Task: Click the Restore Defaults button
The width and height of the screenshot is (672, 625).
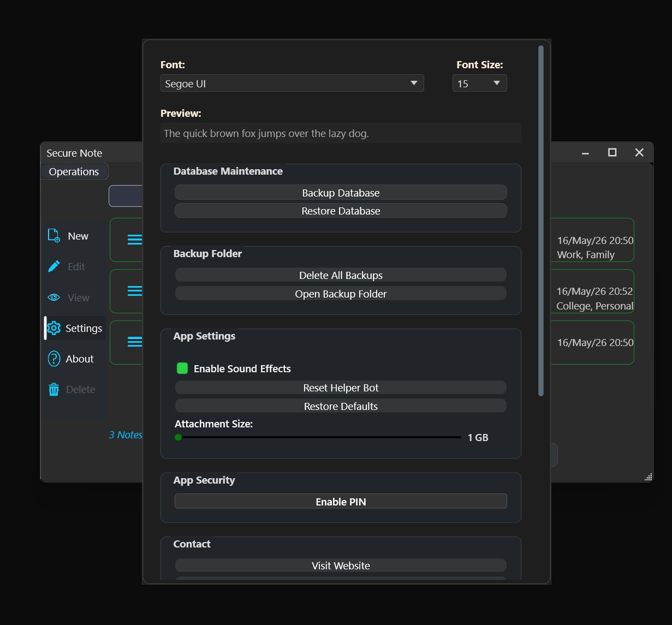Action: click(x=341, y=406)
